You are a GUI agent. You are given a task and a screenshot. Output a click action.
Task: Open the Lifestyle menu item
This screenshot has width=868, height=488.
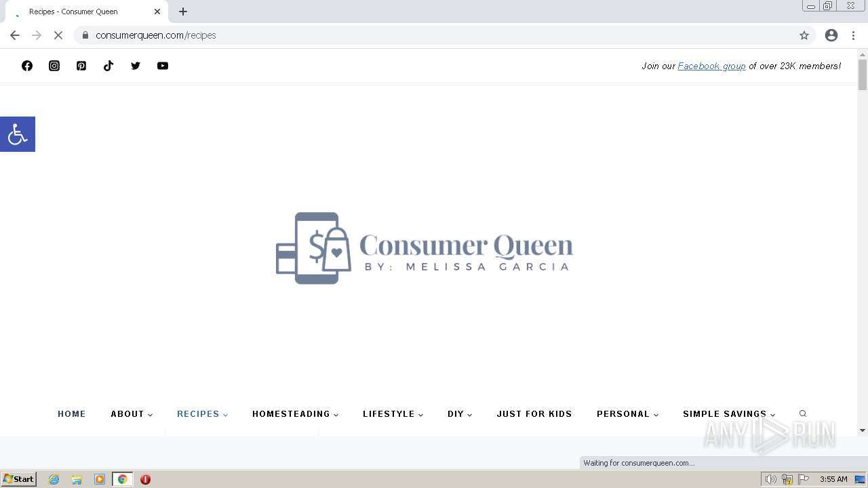389,413
